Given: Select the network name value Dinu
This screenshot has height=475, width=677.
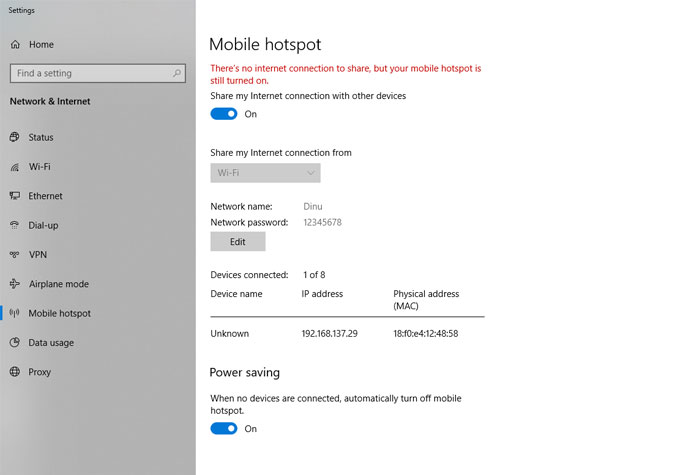Looking at the screenshot, I should click(313, 206).
